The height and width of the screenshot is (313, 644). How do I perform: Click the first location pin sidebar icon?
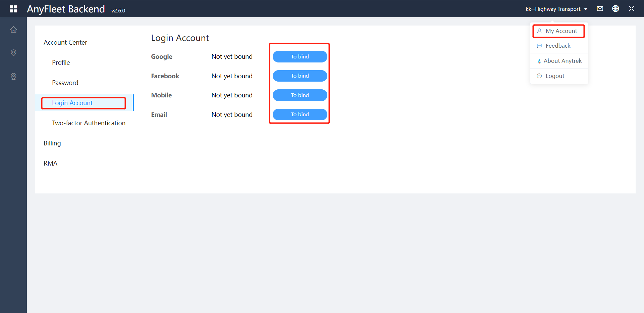click(x=13, y=53)
